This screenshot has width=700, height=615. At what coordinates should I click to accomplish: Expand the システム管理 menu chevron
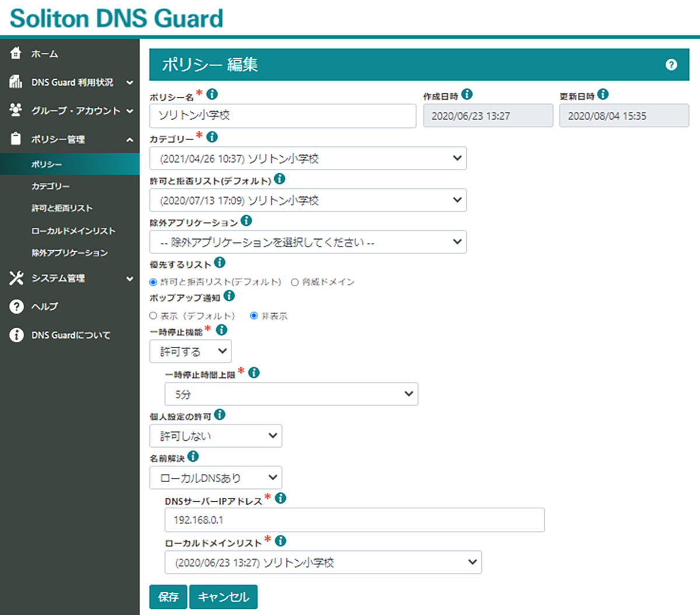point(129,279)
